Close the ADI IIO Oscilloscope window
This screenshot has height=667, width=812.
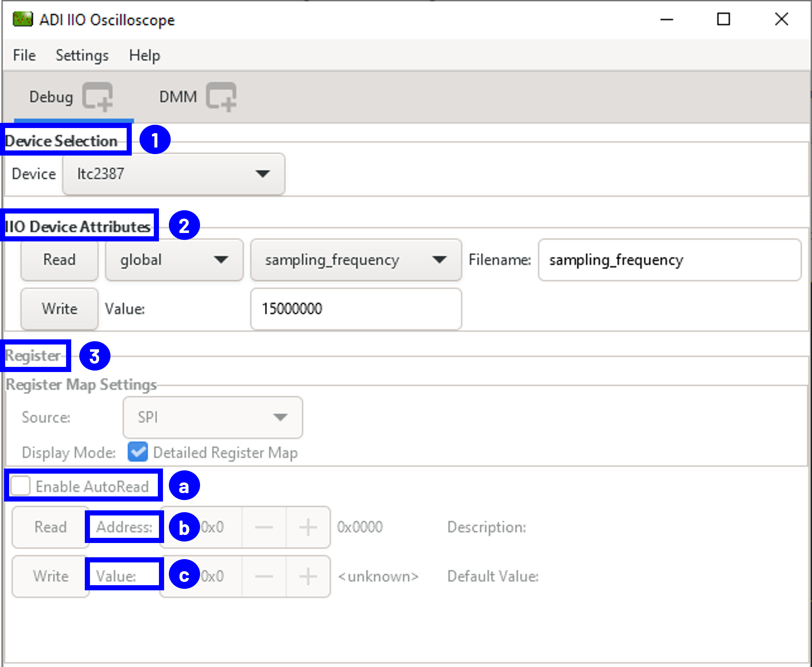click(782, 19)
